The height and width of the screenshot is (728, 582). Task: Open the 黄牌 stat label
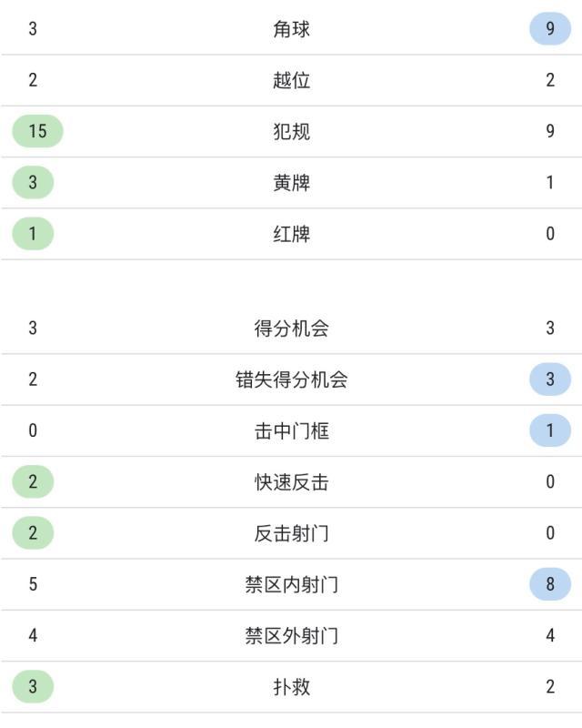[291, 182]
